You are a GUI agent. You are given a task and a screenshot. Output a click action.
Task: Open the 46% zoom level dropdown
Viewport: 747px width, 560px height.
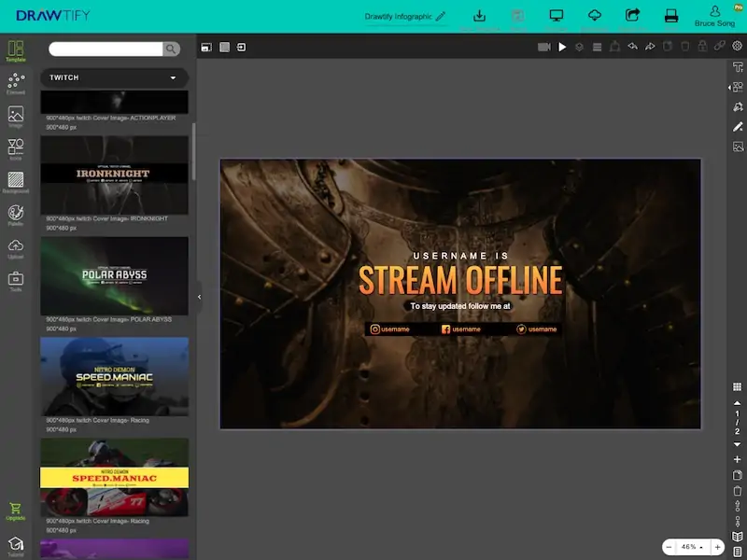[692, 547]
